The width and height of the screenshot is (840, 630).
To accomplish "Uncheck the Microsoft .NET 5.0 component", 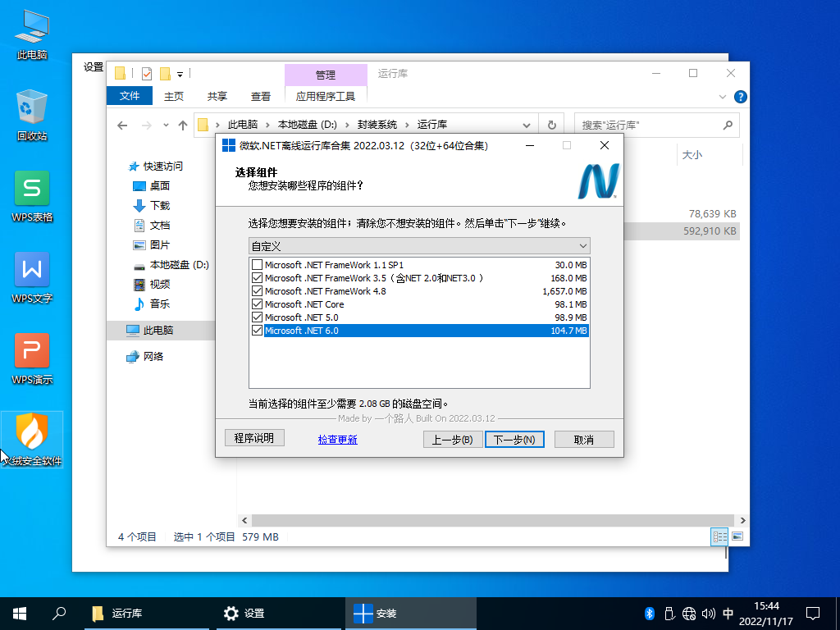I will tap(258, 317).
